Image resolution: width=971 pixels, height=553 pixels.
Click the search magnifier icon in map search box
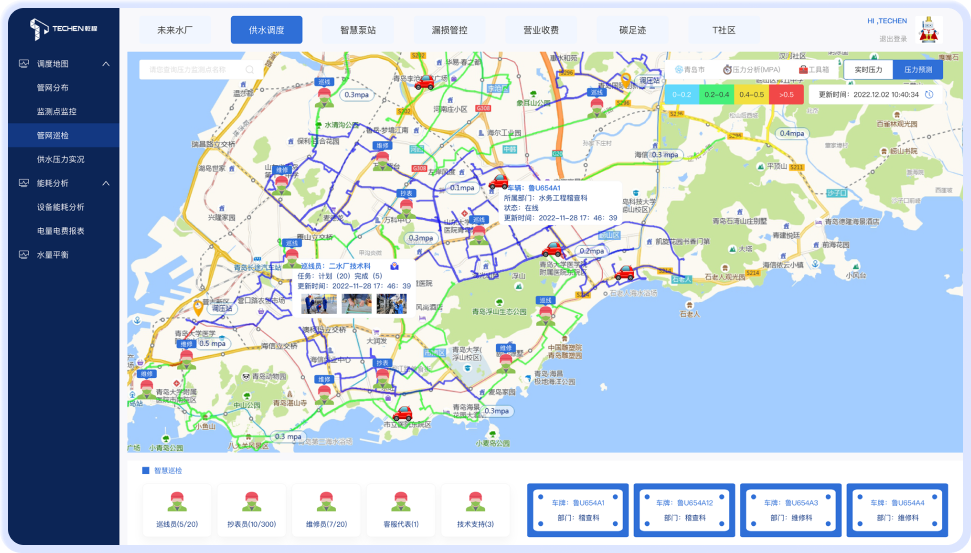point(249,70)
